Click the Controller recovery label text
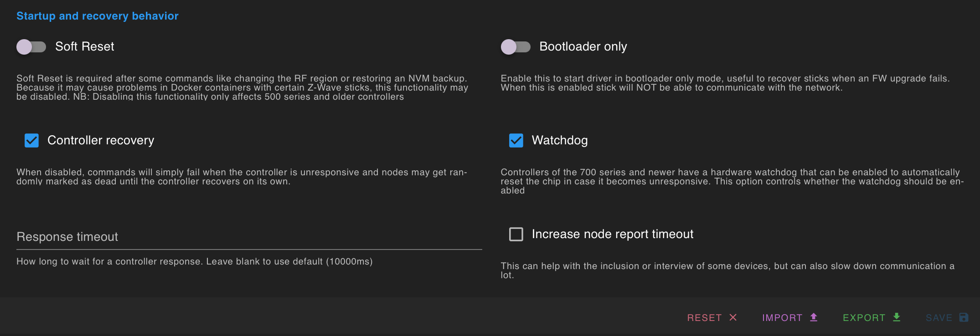This screenshot has width=980, height=336. point(101,140)
